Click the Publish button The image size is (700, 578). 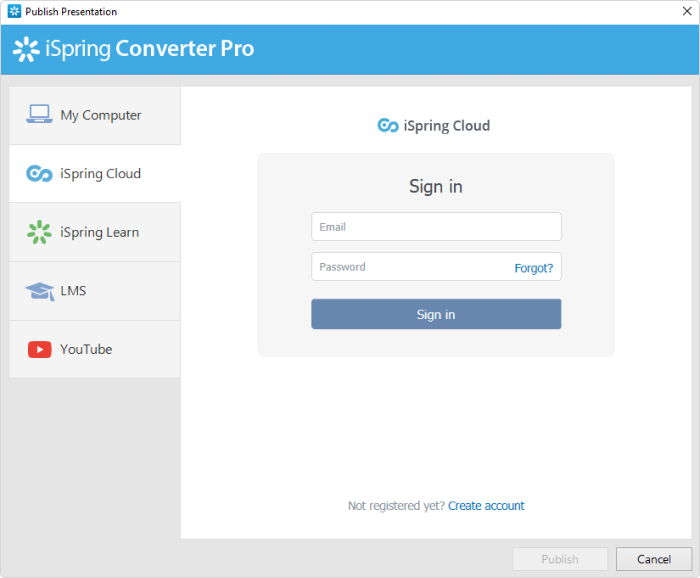pyautogui.click(x=560, y=559)
